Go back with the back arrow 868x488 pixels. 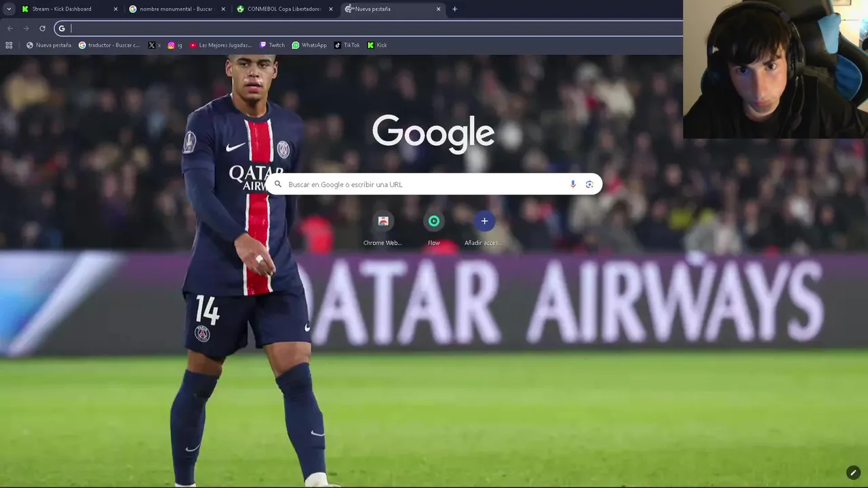(x=9, y=28)
